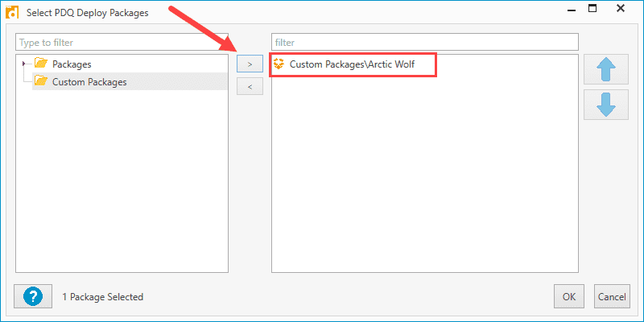Select 'Custom Packages\Arctic Wolf' in selected list
Screen dimensions: 644x322
coord(353,64)
